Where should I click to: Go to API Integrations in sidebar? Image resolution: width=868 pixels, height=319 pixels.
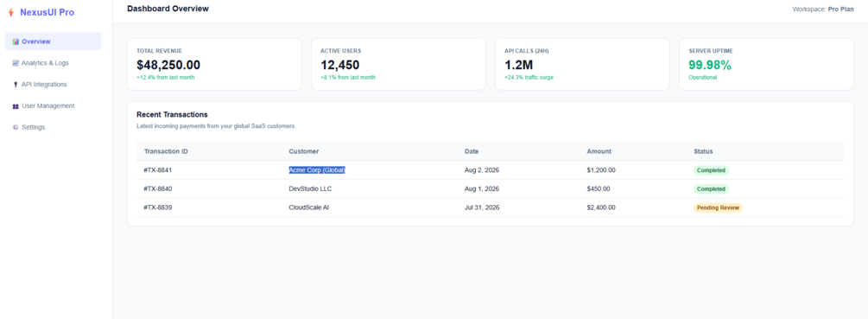point(54,84)
